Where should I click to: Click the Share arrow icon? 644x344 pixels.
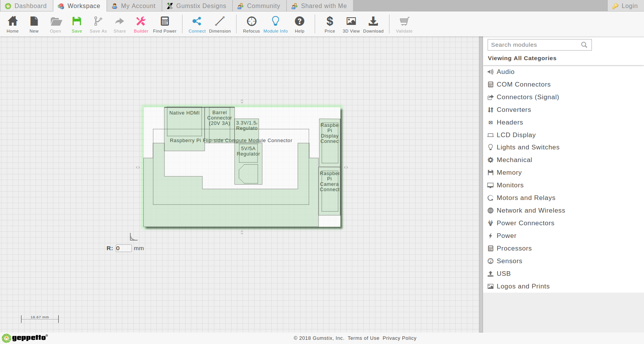[120, 25]
